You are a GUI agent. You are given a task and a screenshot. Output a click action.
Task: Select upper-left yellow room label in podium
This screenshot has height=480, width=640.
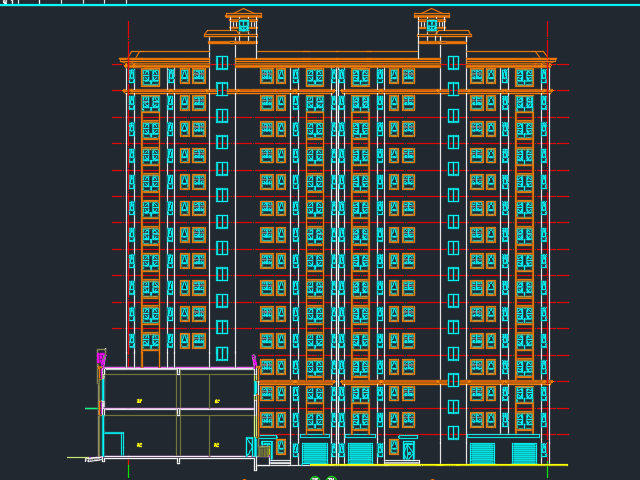[x=139, y=401]
